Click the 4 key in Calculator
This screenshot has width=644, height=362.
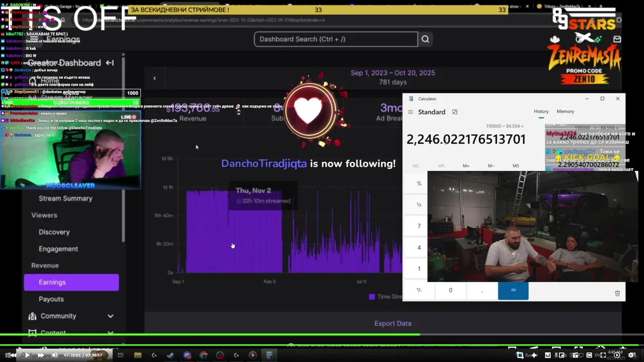click(419, 247)
